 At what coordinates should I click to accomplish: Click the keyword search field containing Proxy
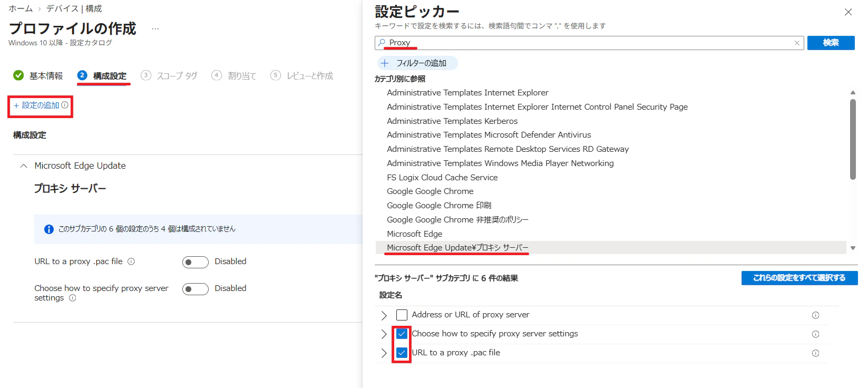[x=589, y=43]
